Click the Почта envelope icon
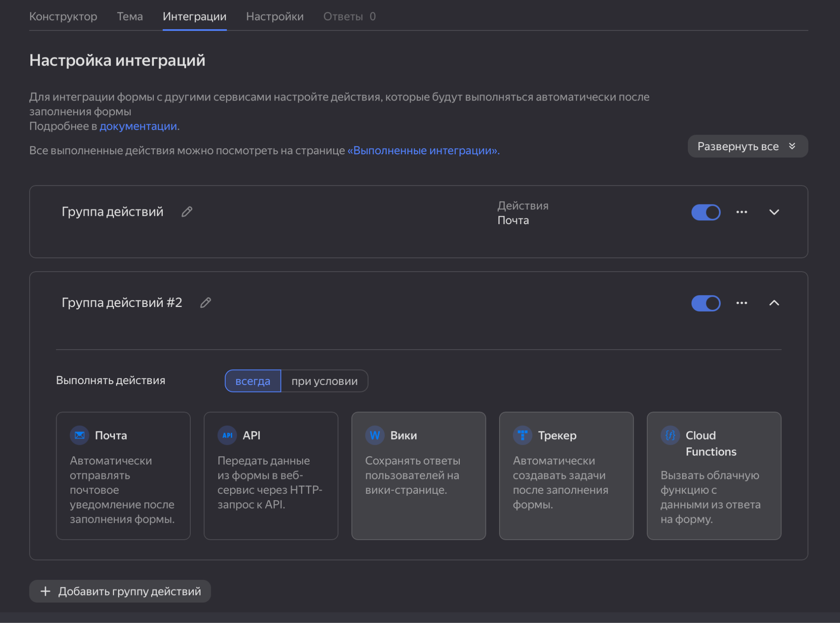 pos(80,435)
